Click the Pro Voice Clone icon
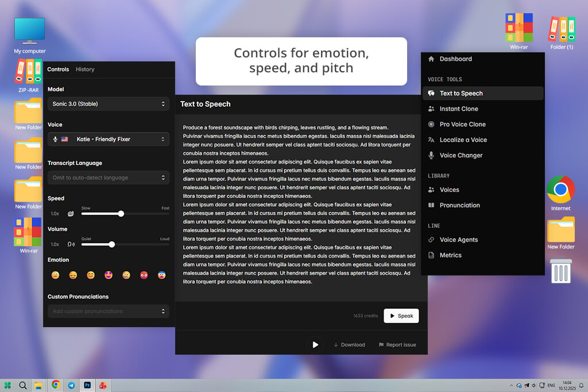The width and height of the screenshot is (588, 392). pos(431,124)
